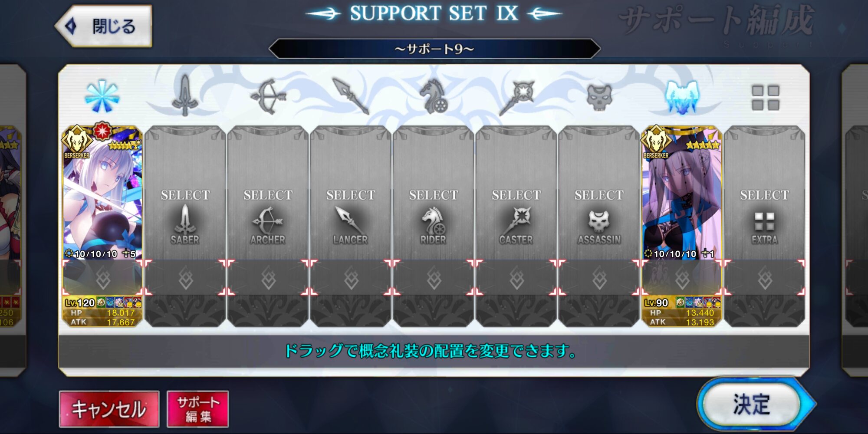Click the Assassin class skull icon
This screenshot has height=434, width=868.
coord(599,97)
